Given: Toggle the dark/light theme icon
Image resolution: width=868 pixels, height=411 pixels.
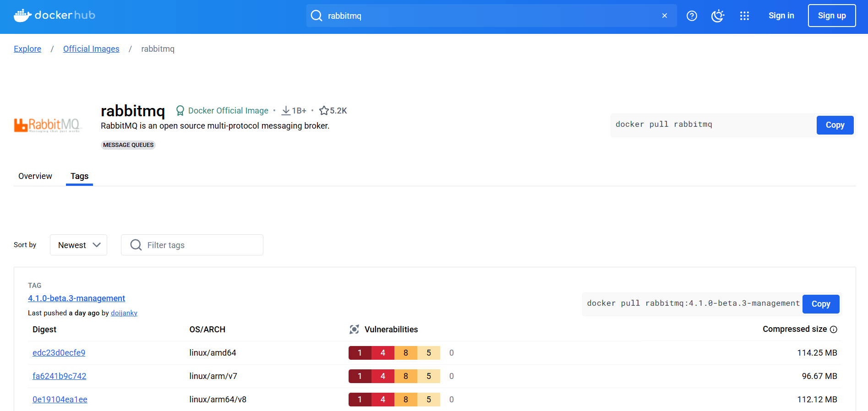Looking at the screenshot, I should pos(717,16).
